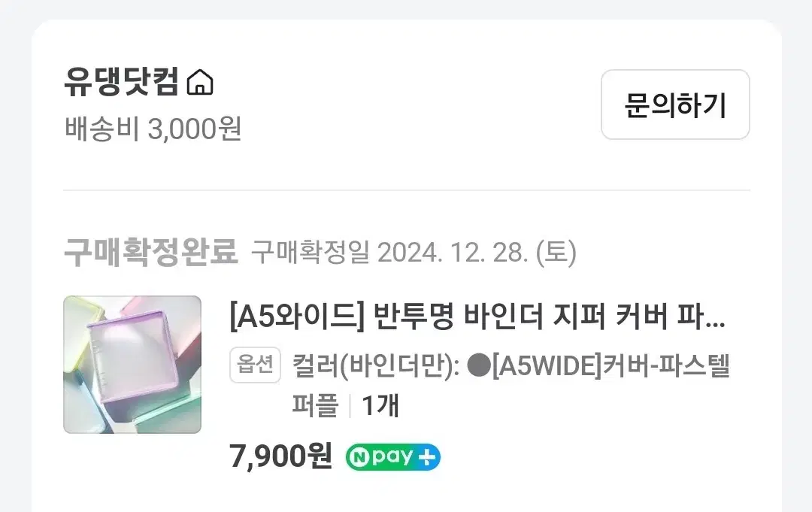Select the gray color dot in option
The image size is (812, 512).
coord(478,365)
